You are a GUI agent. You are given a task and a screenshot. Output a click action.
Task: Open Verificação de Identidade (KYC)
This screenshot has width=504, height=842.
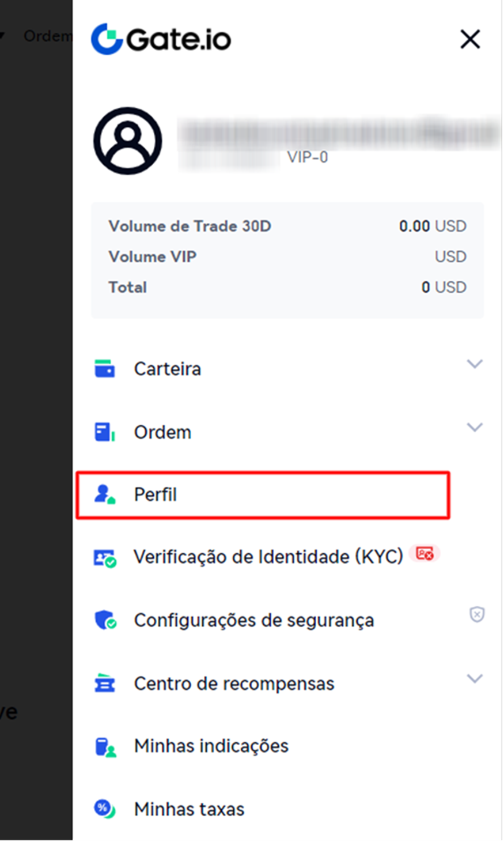(268, 557)
